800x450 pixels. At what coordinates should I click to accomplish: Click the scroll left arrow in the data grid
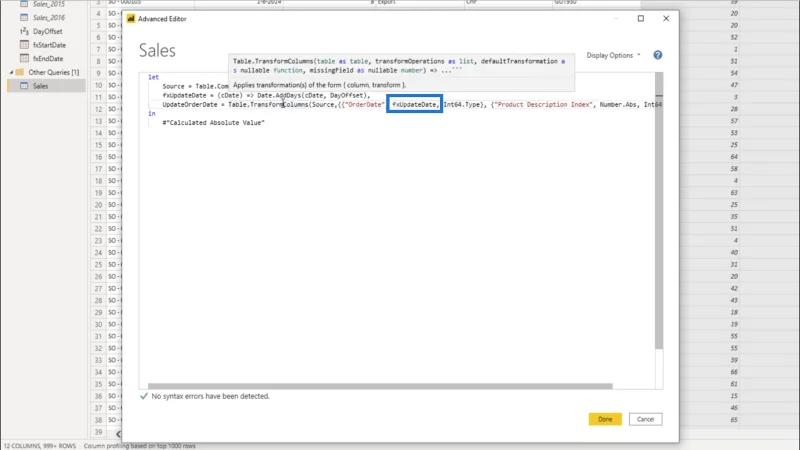tap(118, 434)
